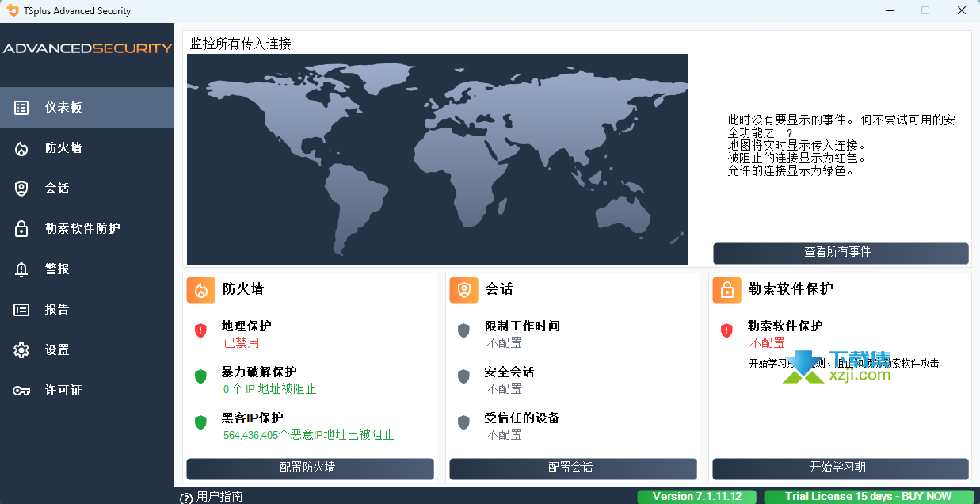Click the 0 个 IP 地址被阻止 text
Screen dimensions: 980x504
[270, 389]
